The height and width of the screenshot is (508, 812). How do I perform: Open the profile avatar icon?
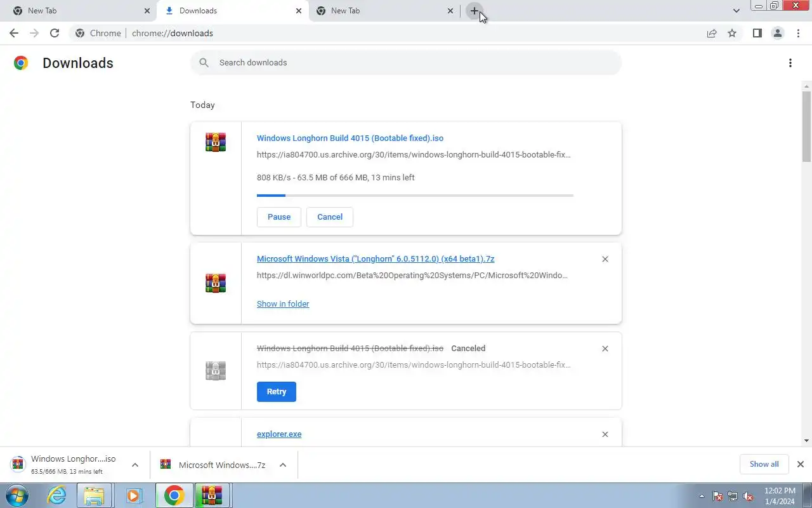point(777,33)
